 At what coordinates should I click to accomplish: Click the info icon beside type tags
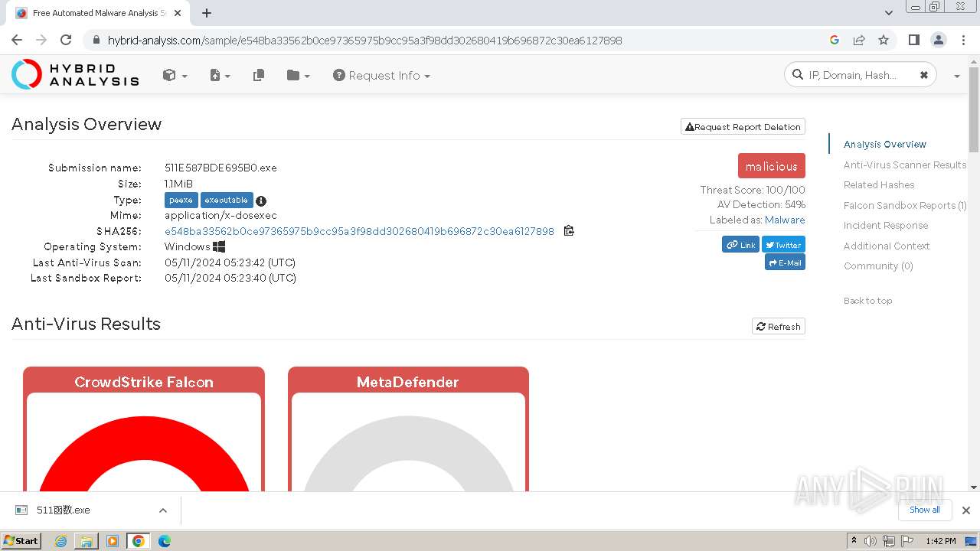point(261,201)
